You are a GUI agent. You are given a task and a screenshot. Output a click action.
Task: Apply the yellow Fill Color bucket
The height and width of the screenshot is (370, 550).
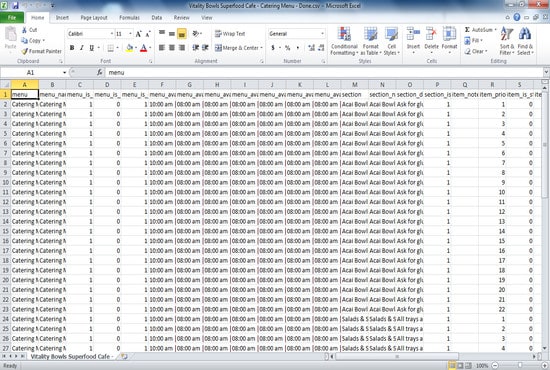click(x=129, y=48)
